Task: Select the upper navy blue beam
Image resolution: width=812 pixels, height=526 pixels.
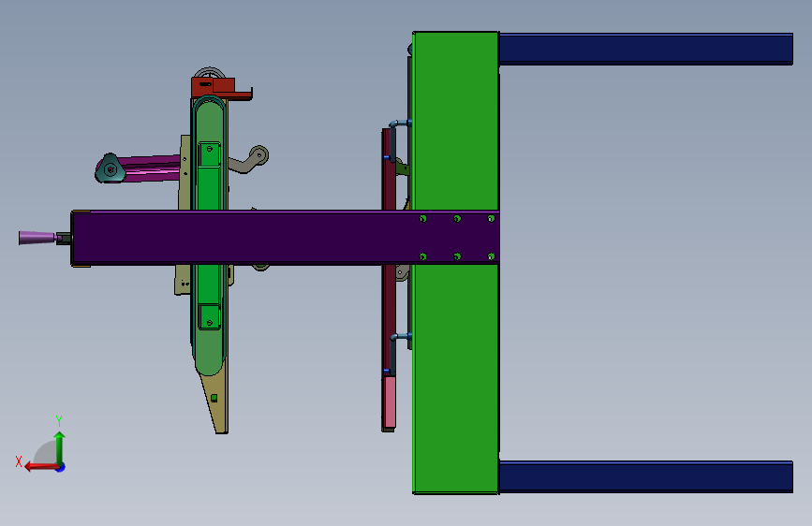Action: coord(646,50)
